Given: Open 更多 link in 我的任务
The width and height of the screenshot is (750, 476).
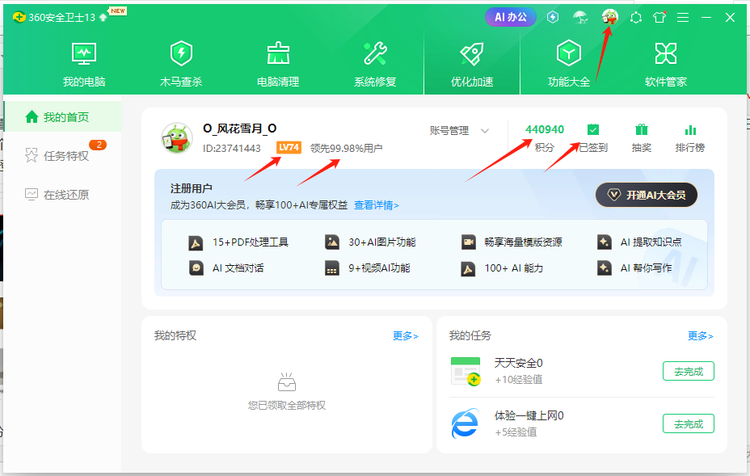Looking at the screenshot, I should click(x=700, y=336).
